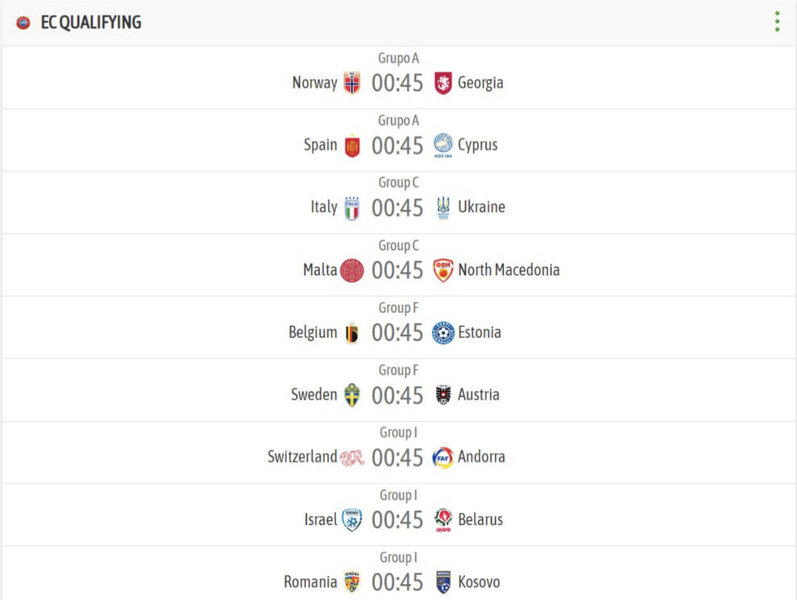Viewport: 797px width, 600px height.
Task: Click the Belgium team crest
Action: [x=352, y=333]
